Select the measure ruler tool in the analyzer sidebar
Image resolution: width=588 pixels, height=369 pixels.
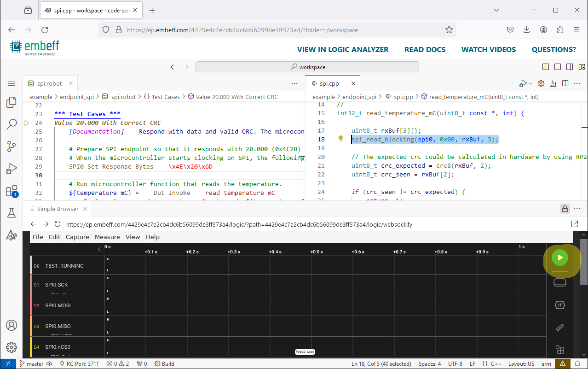click(x=559, y=328)
